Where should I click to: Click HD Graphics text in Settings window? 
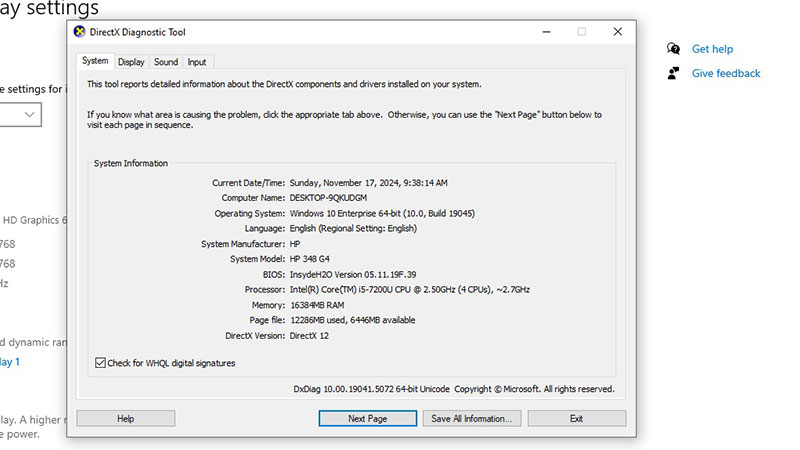pos(34,220)
